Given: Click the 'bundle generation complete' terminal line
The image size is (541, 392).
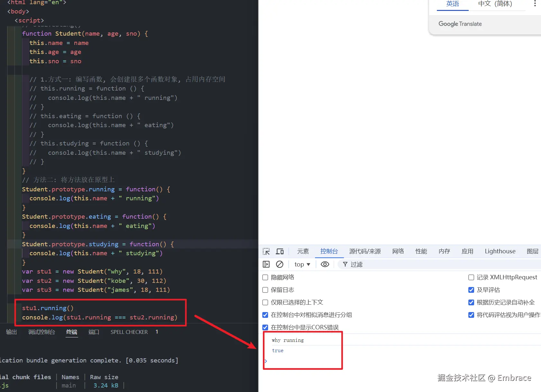Looking at the screenshot, I should [x=89, y=361].
